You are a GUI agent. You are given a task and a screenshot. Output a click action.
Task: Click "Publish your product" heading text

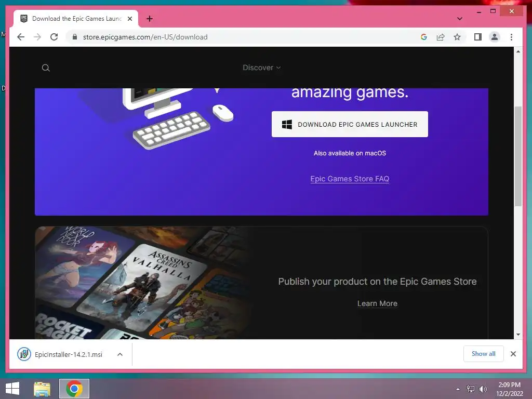tap(377, 282)
